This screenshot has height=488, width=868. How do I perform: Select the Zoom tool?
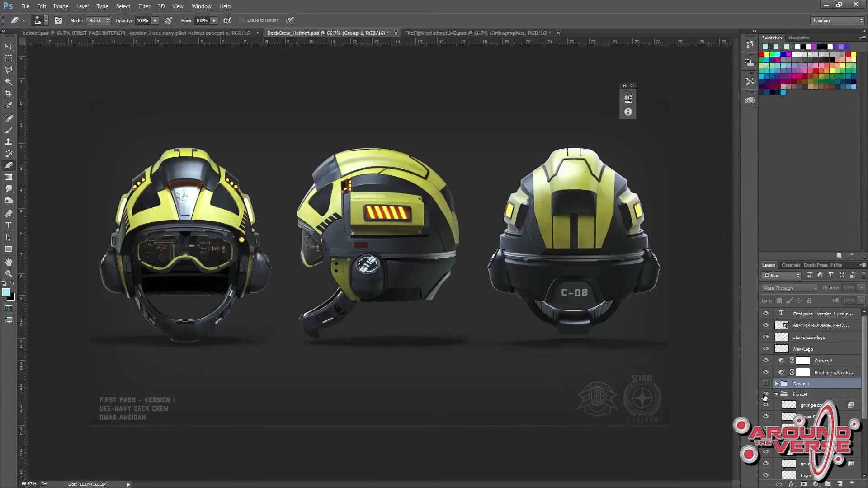[9, 274]
